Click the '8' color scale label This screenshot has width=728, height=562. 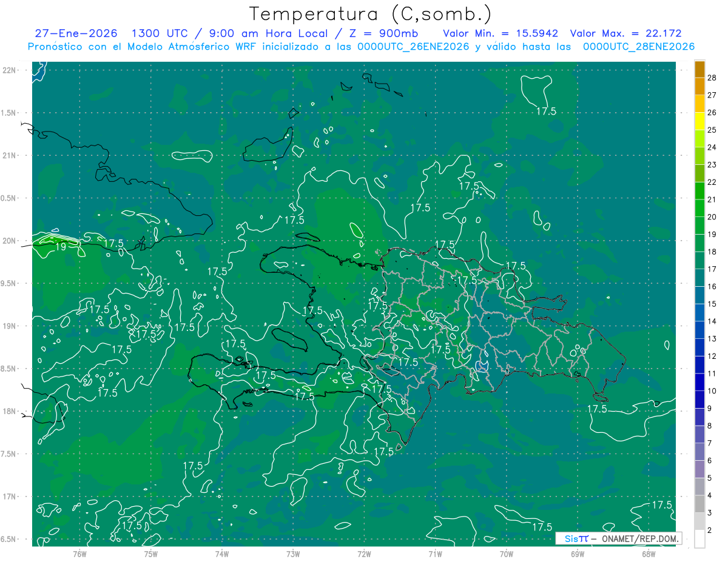click(x=710, y=426)
